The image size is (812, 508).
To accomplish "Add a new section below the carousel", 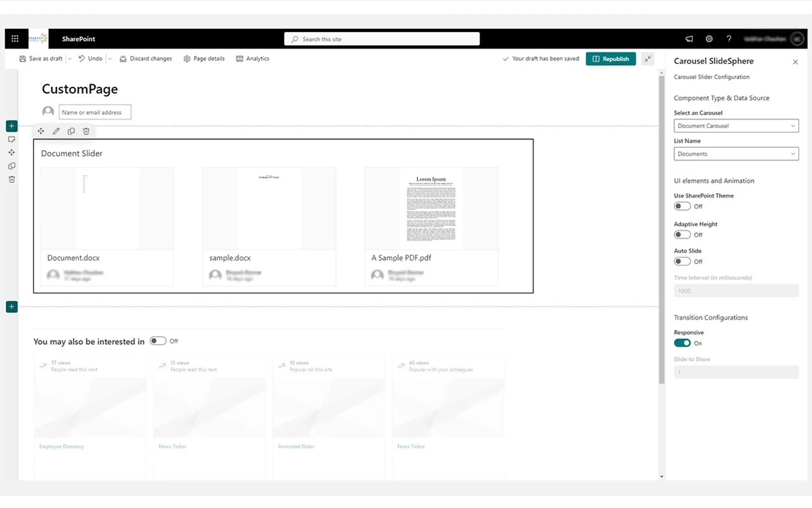I will [12, 307].
